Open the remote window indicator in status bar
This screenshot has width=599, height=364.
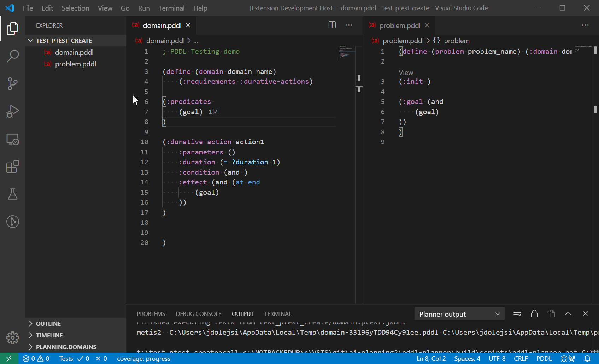[9, 358]
